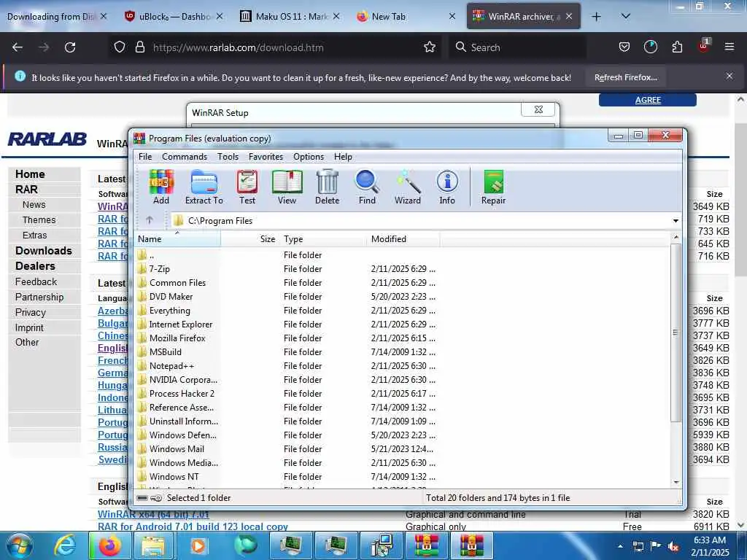Image resolution: width=747 pixels, height=560 pixels.
Task: Click the Delete trash can icon
Action: pyautogui.click(x=328, y=187)
